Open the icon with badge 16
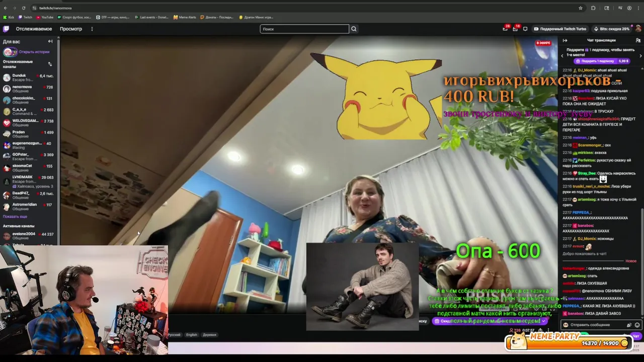Screen dimensions: 644x362 tap(515, 29)
